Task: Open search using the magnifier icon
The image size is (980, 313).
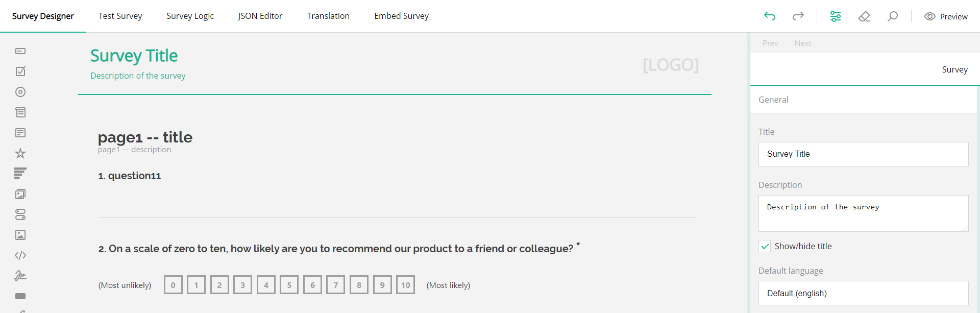Action: [x=893, y=16]
